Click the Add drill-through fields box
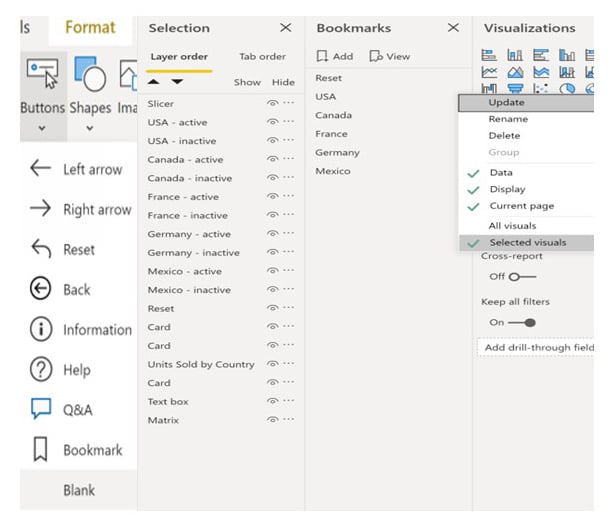Image resolution: width=616 pixels, height=528 pixels. pos(538,348)
